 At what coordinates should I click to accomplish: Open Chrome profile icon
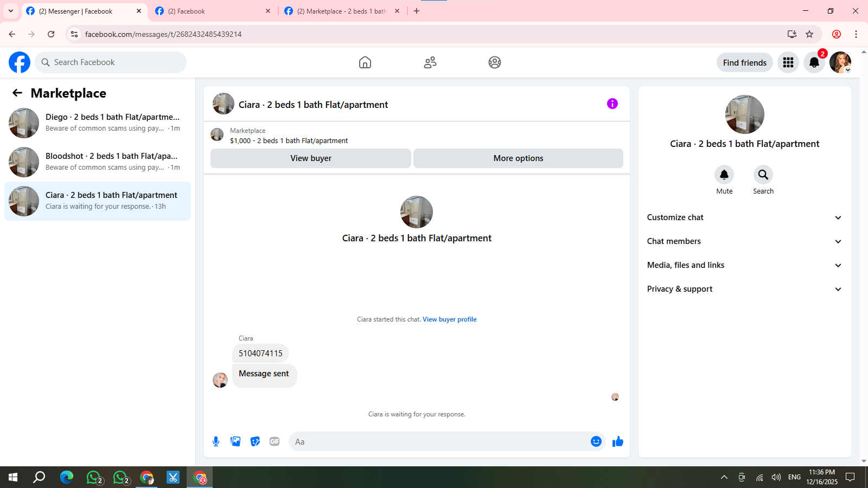837,34
